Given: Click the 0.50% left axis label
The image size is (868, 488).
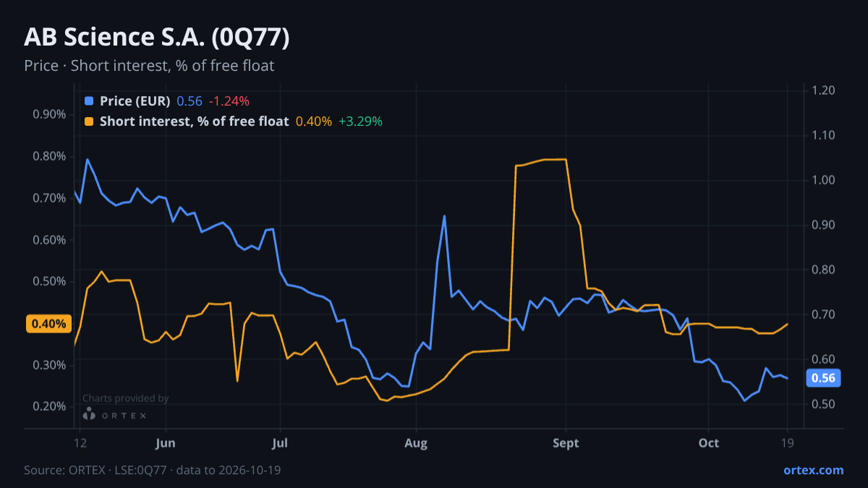Looking at the screenshot, I should tap(50, 281).
